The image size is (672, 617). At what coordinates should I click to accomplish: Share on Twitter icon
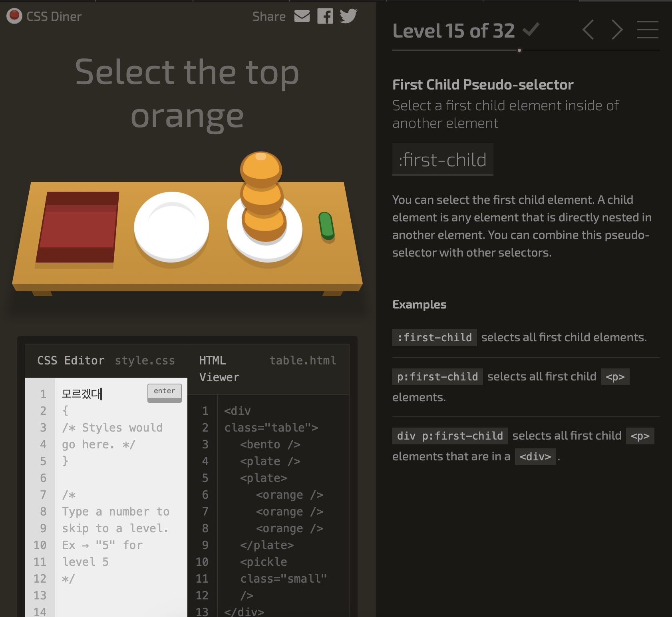348,16
